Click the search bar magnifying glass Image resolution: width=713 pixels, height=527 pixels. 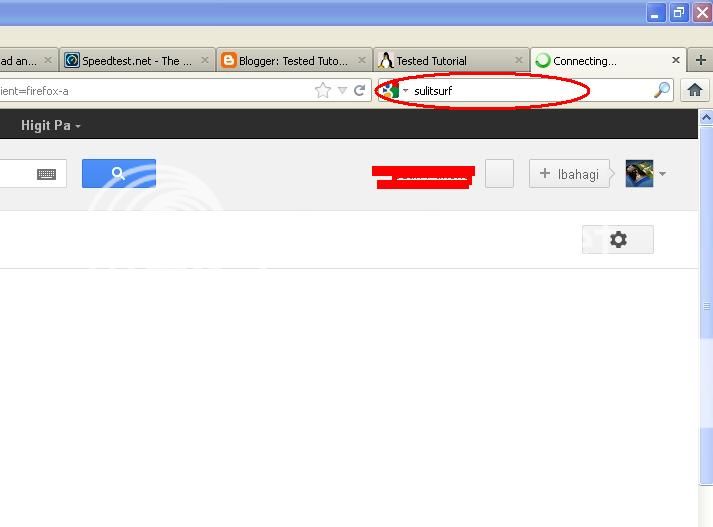tap(662, 90)
